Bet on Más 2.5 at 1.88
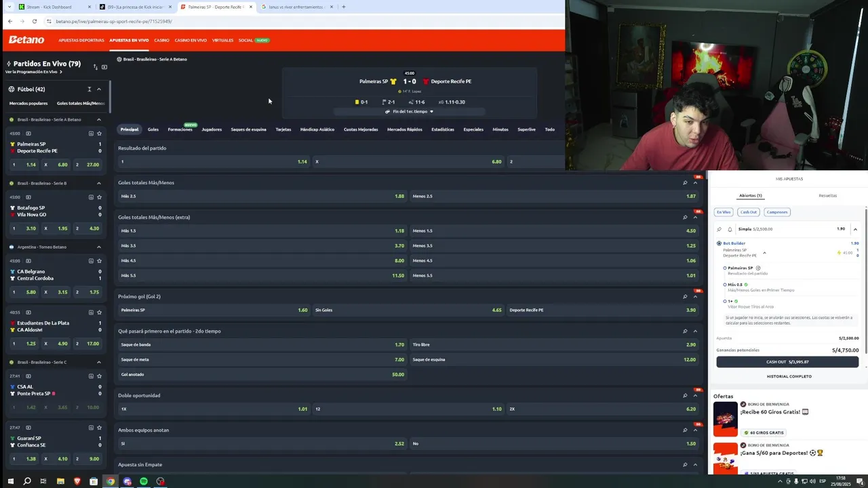 262,196
